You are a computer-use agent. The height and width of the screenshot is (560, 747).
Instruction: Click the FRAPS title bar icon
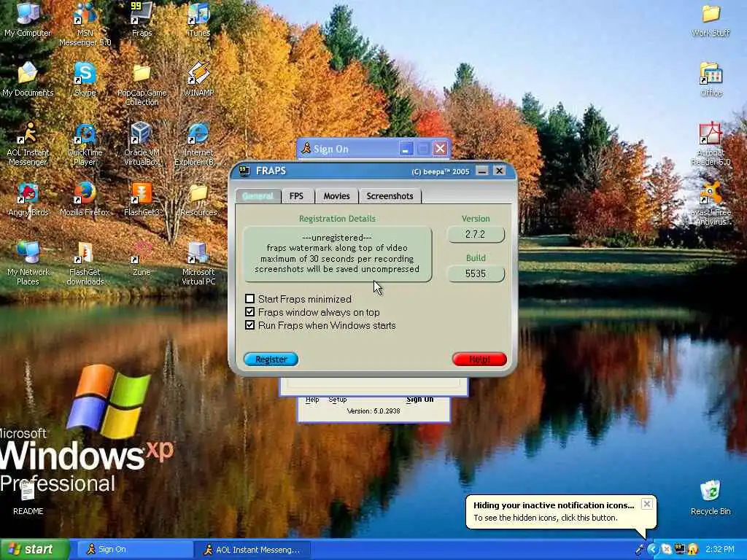(244, 171)
